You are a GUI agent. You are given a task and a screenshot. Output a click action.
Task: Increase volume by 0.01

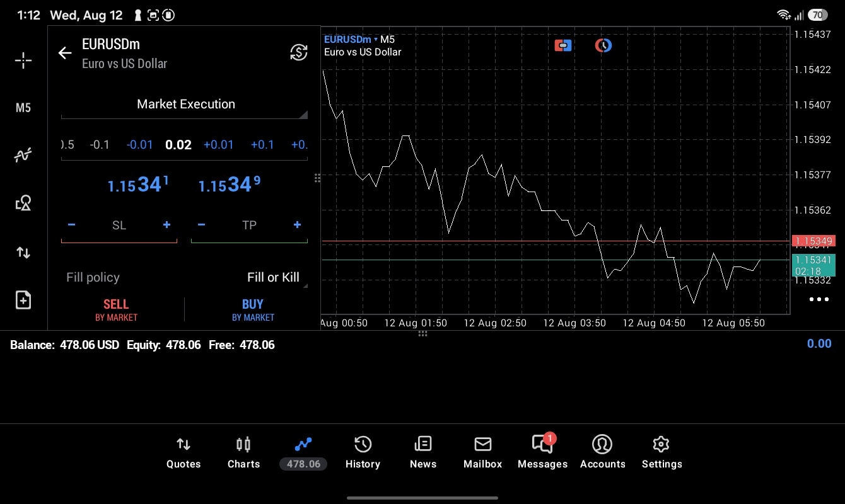point(218,145)
